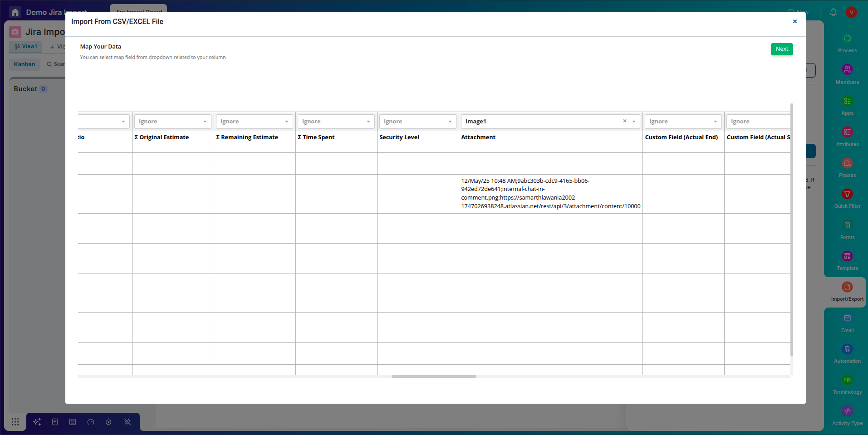Viewport: 868px width, 435px height.
Task: Click the attachment cell with internal-chat-in-comment.png
Action: pos(551,194)
